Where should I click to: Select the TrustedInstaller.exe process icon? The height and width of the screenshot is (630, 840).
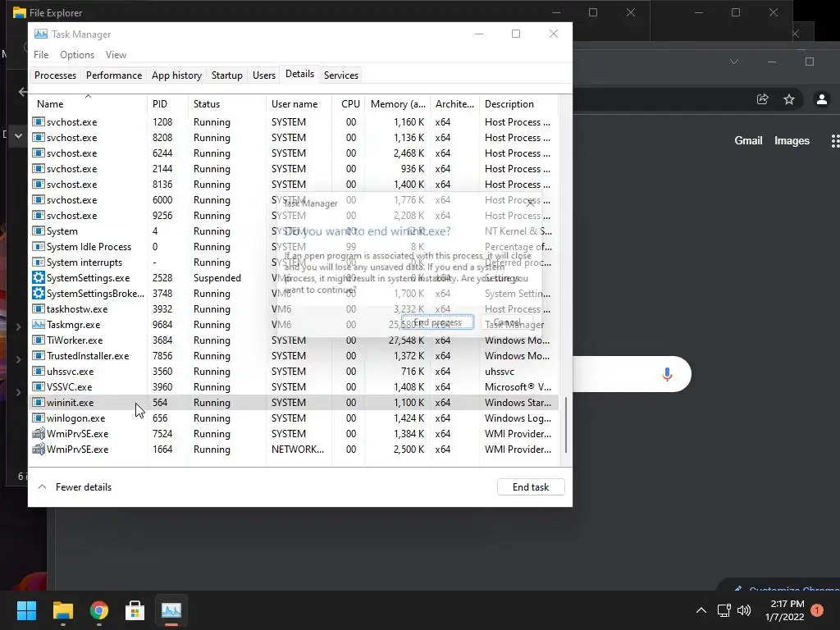pyautogui.click(x=38, y=356)
